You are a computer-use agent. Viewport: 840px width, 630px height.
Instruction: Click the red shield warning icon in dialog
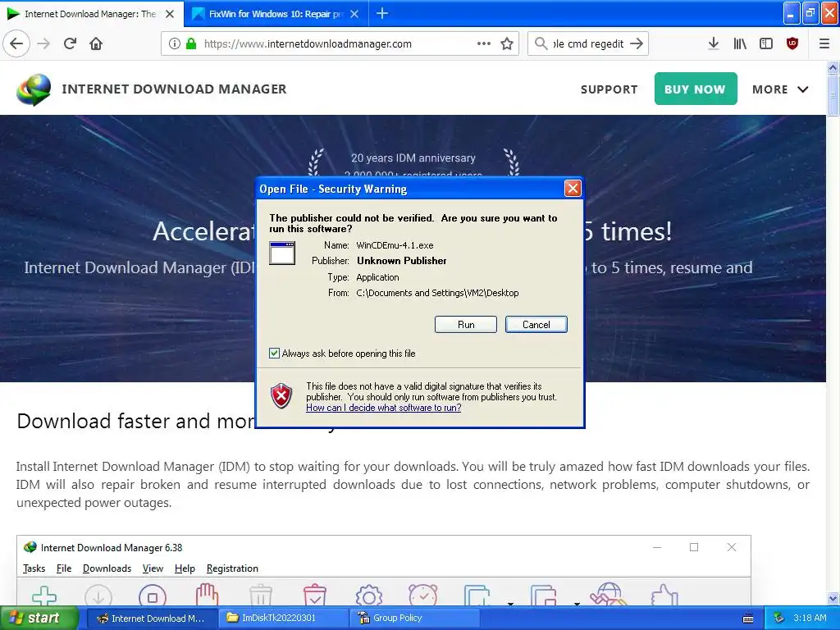(x=281, y=396)
